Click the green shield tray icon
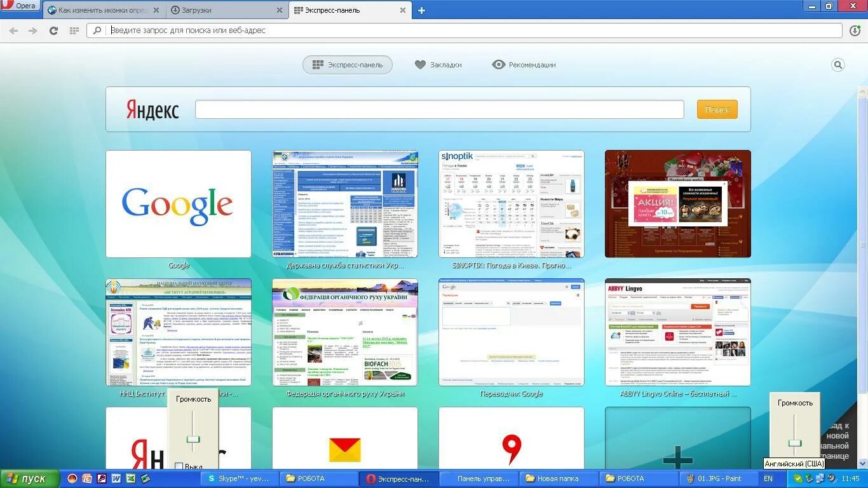The width and height of the screenshot is (868, 488). click(798, 478)
